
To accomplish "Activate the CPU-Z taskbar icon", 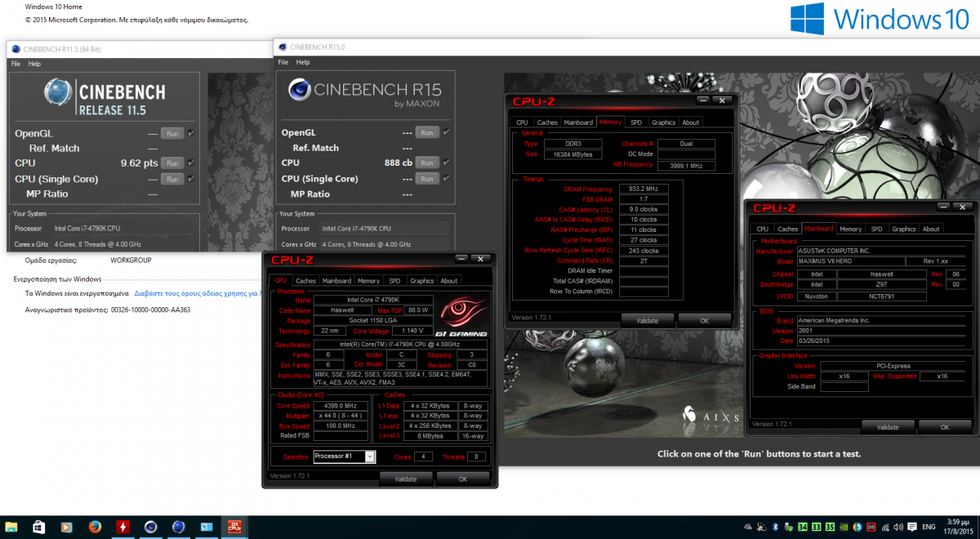I will [234, 528].
